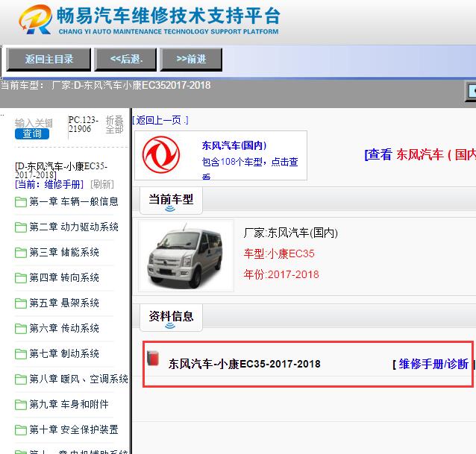Go forward with the >>前进 button
The width and height of the screenshot is (476, 454).
191,59
